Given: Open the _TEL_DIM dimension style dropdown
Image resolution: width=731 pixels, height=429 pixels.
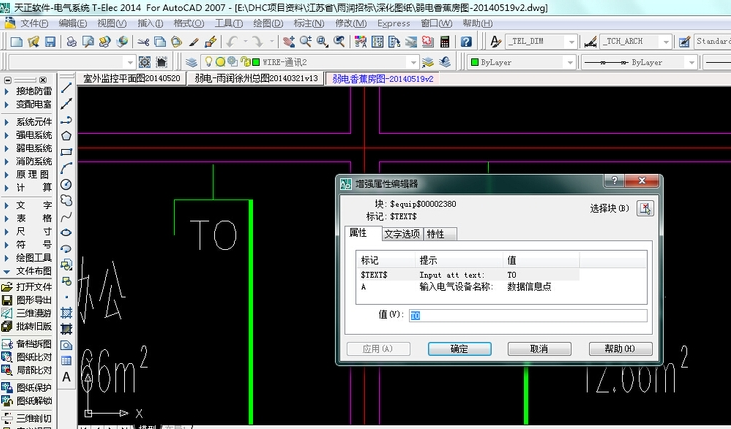Looking at the screenshot, I should (572, 42).
